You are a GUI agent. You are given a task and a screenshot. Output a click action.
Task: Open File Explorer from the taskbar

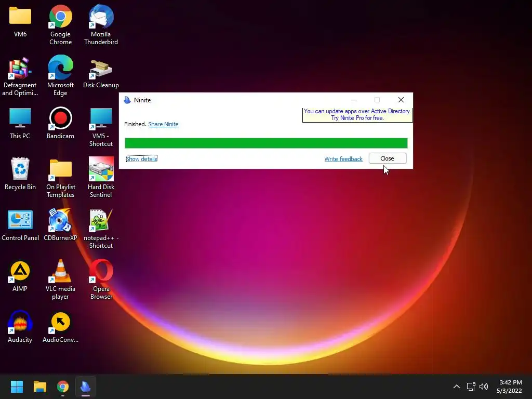coord(39,387)
